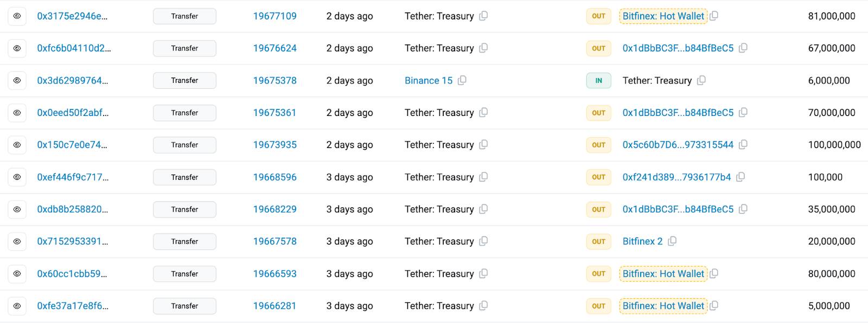868x323 pixels.
Task: Preview transaction 0x3175e2946e with eye icon
Action: coord(17,16)
